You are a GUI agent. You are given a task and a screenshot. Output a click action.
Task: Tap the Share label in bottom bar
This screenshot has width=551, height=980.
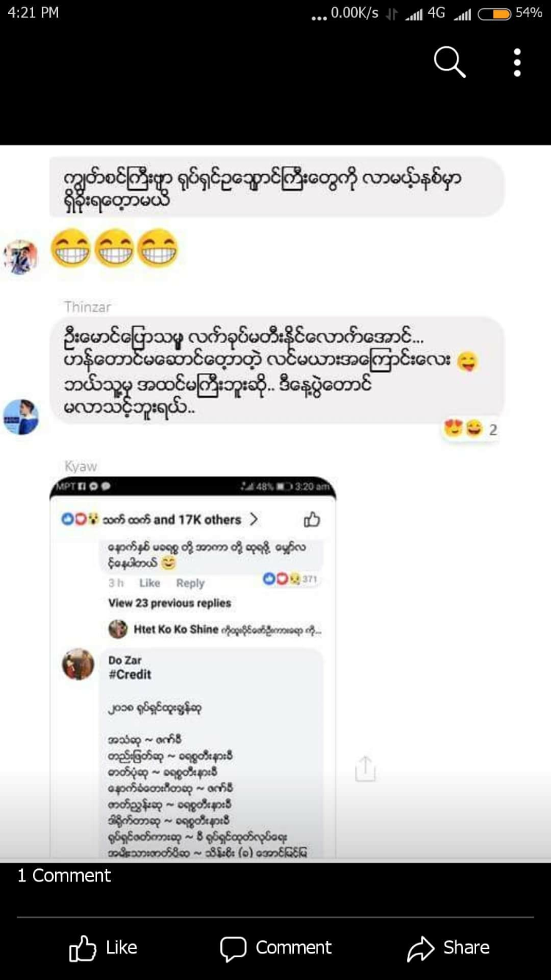click(467, 948)
